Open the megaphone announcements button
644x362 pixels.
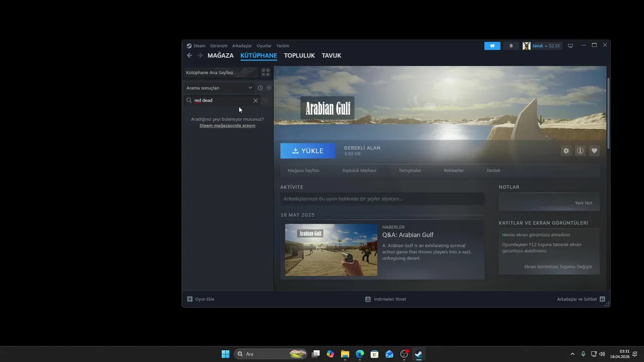(x=492, y=46)
